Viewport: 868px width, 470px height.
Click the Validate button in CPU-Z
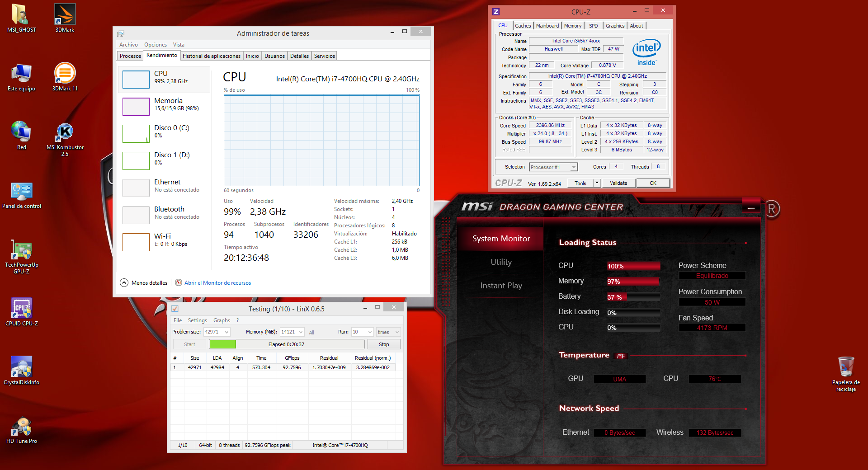pos(618,183)
